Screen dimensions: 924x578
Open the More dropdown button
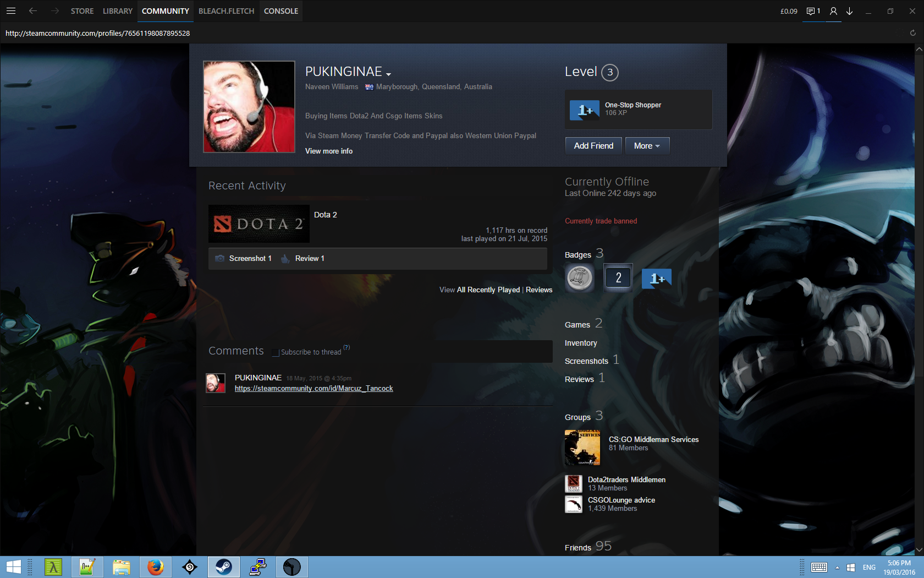(647, 146)
